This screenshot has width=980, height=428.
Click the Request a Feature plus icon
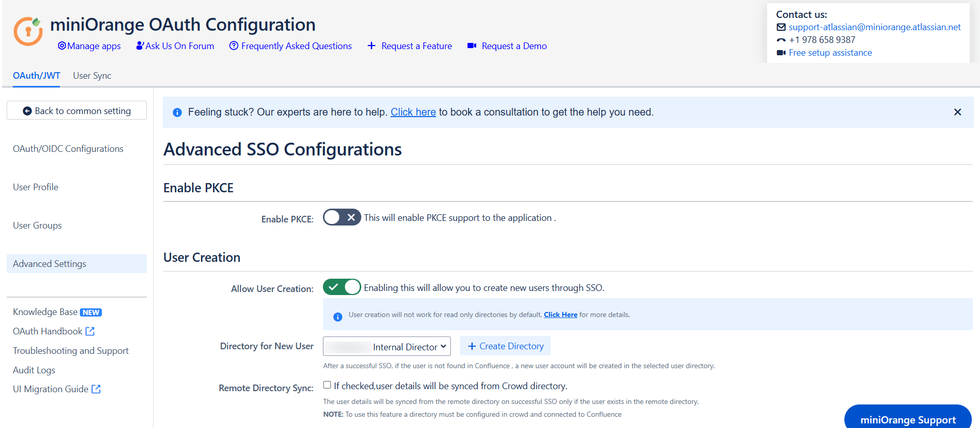click(x=372, y=46)
